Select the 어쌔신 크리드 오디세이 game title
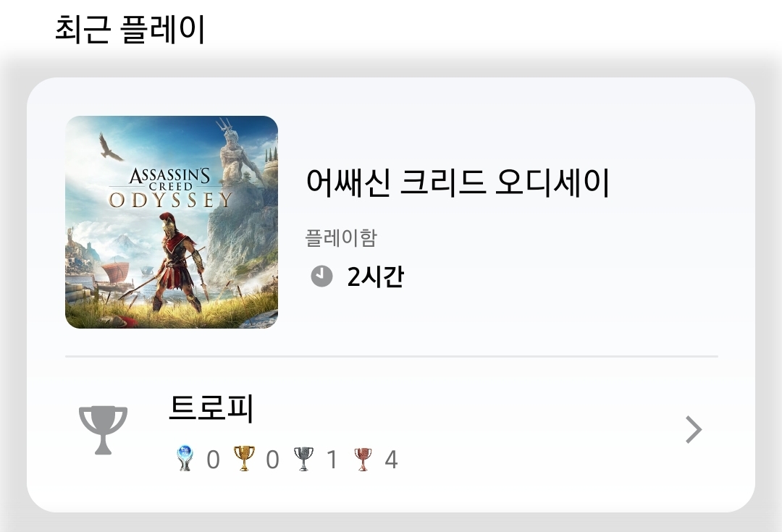Screen dimensions: 782x532 click(x=458, y=182)
